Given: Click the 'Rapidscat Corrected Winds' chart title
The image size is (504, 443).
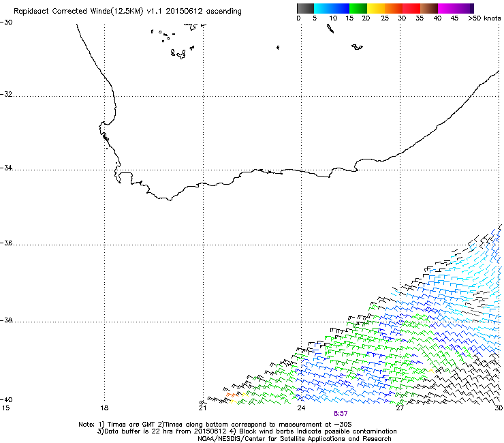Looking at the screenshot, I should (127, 12).
